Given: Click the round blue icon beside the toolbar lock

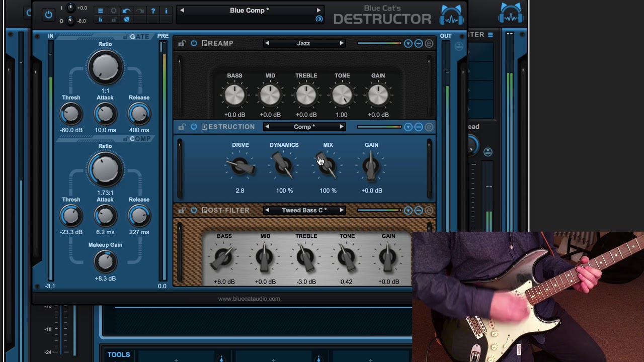Looking at the screenshot, I should pyautogui.click(x=127, y=20).
